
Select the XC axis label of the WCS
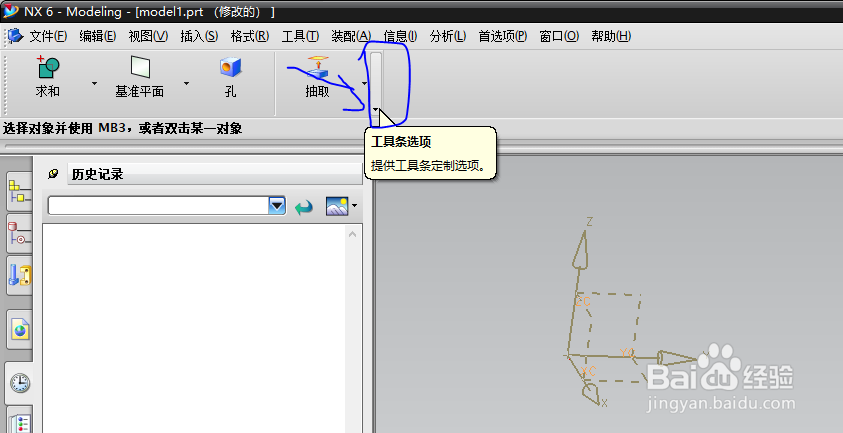coord(589,371)
